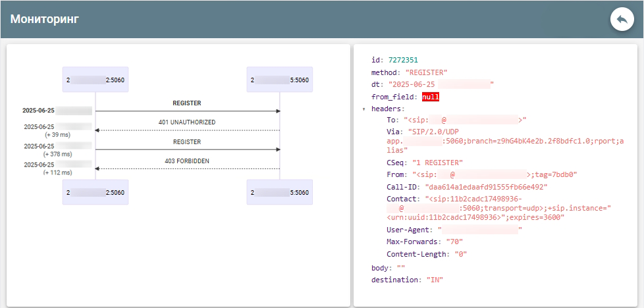Screen dimensions: 644x308
Task: Click the Мониторинг page title
Action: click(x=44, y=19)
